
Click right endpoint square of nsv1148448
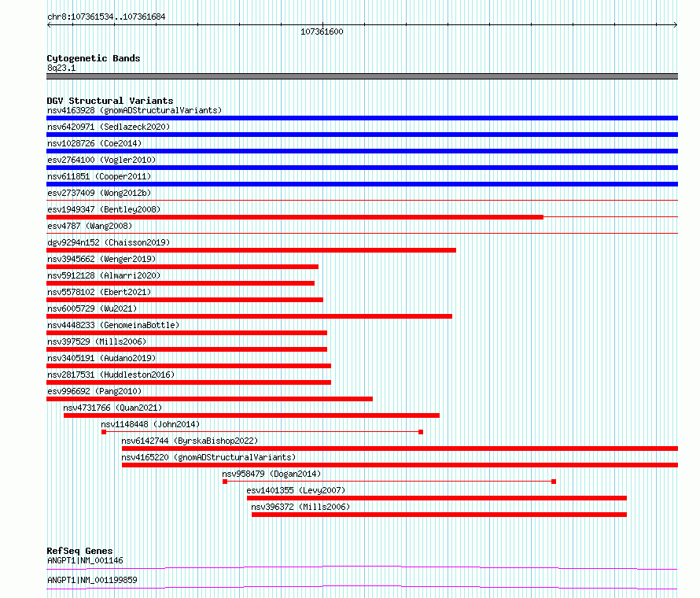(421, 432)
